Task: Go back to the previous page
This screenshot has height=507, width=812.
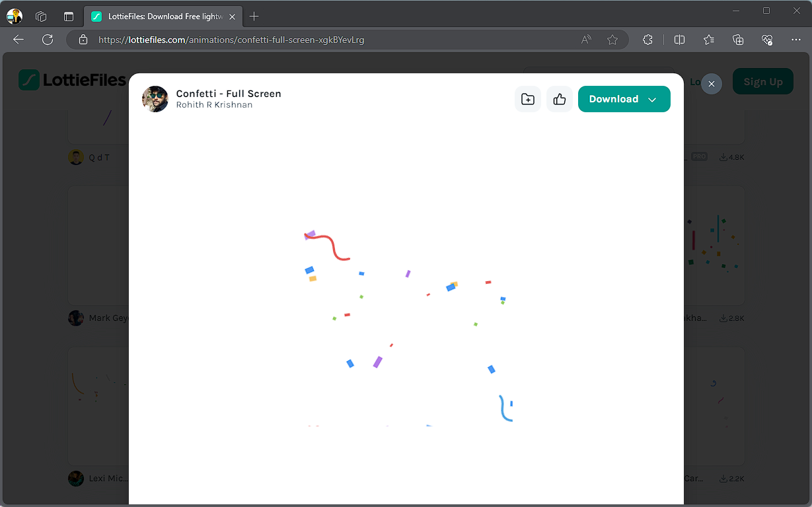Action: point(18,40)
